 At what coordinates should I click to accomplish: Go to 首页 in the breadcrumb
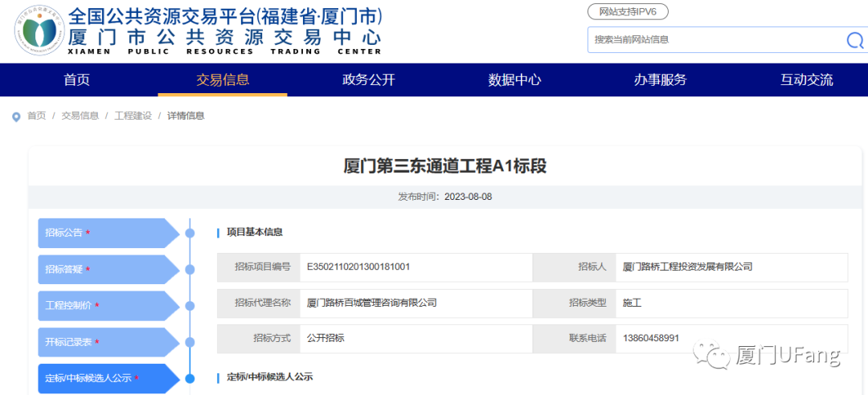36,116
